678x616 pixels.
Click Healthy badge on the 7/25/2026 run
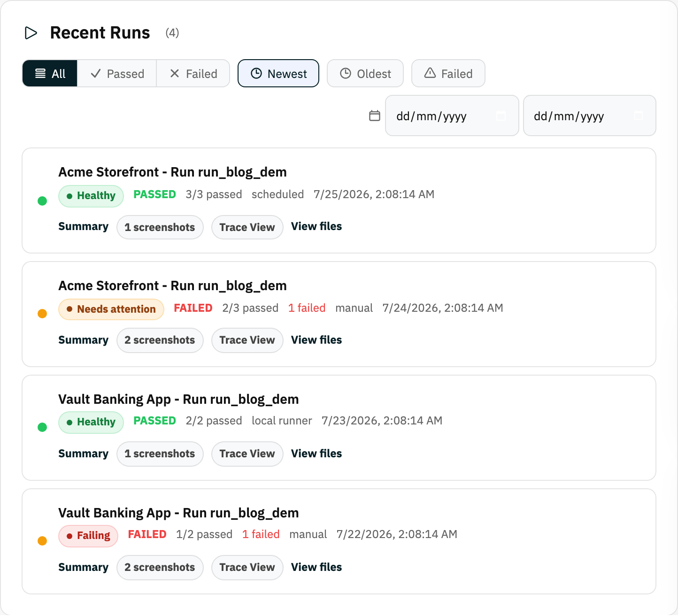[91, 196]
